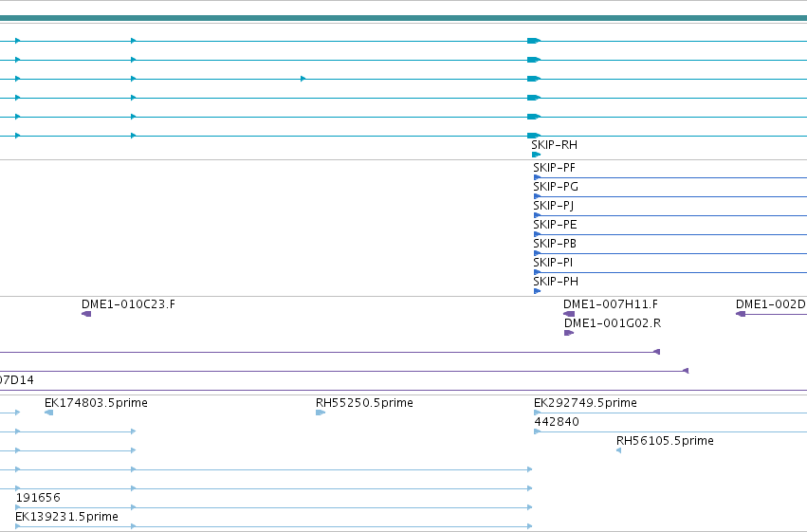Select blue arrow glyph below SKIP-PH

pos(538,291)
